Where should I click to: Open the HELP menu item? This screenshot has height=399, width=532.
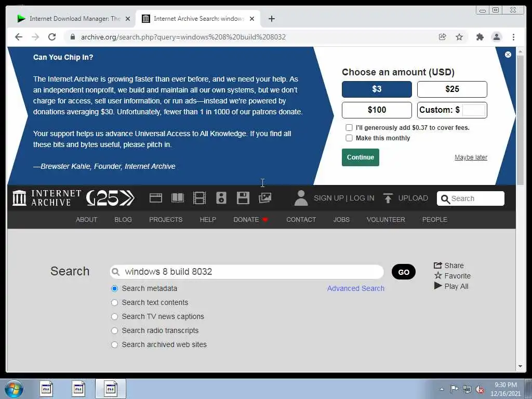208,220
